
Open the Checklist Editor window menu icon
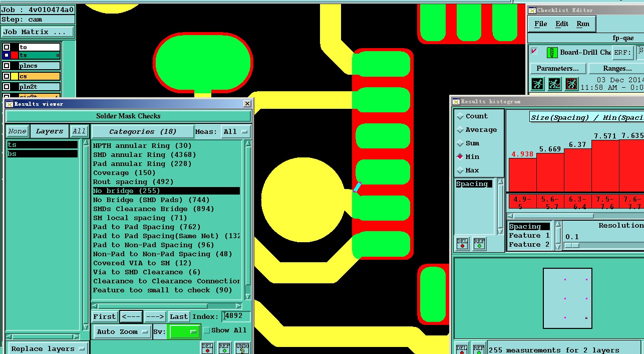pyautogui.click(x=532, y=10)
